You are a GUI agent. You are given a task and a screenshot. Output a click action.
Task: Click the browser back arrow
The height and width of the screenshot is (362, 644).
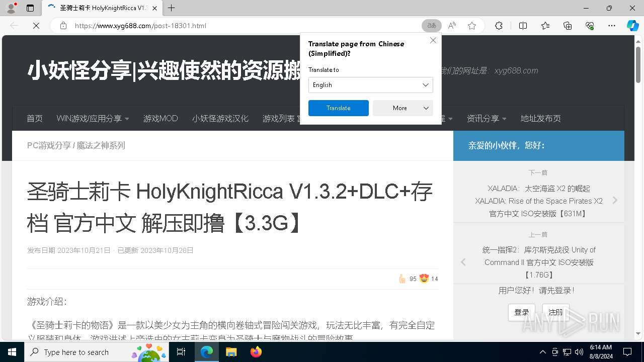coord(14,26)
